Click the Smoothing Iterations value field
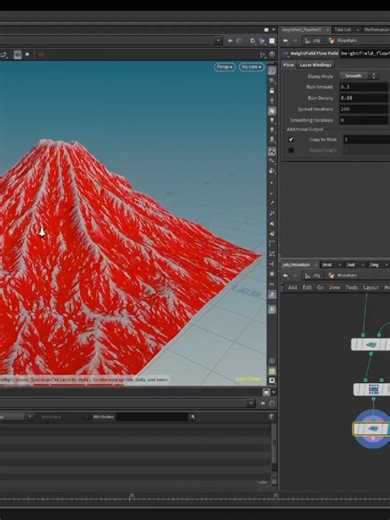The height and width of the screenshot is (520, 390). 364,120
